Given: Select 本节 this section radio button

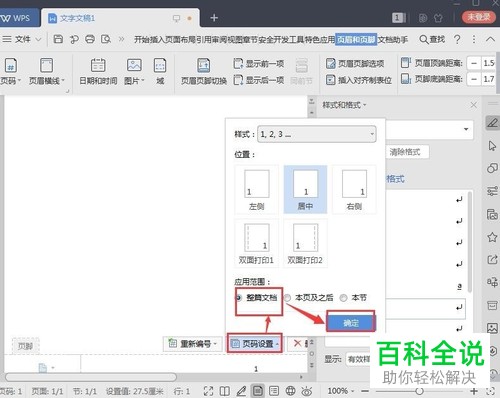Looking at the screenshot, I should coord(343,298).
